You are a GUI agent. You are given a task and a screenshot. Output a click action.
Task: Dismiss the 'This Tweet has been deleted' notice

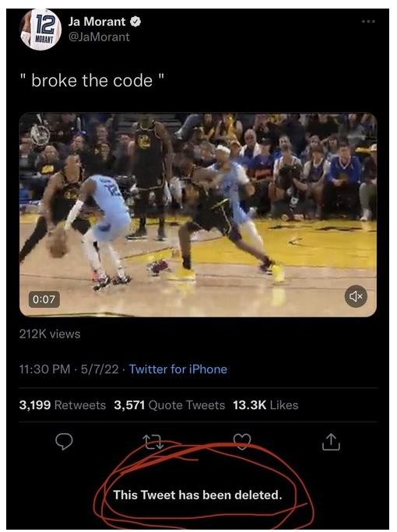point(198,495)
